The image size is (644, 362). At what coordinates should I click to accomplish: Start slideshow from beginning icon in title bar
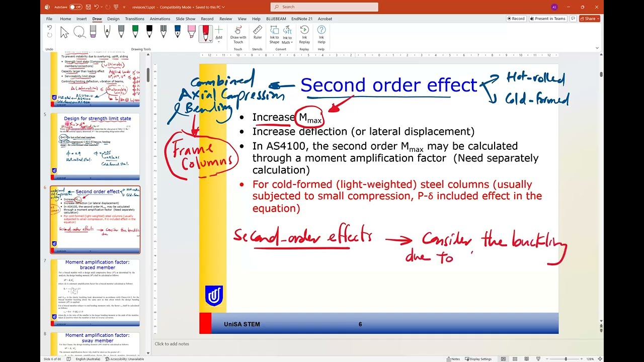click(115, 7)
